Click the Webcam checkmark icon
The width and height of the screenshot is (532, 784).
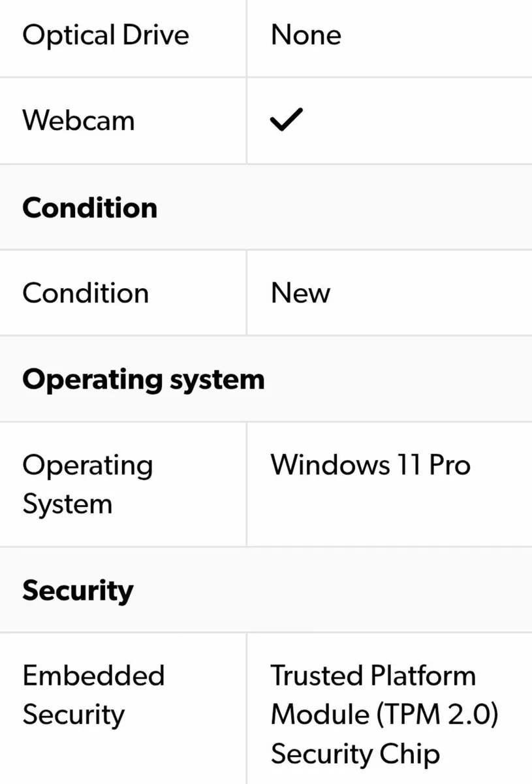coord(287,120)
